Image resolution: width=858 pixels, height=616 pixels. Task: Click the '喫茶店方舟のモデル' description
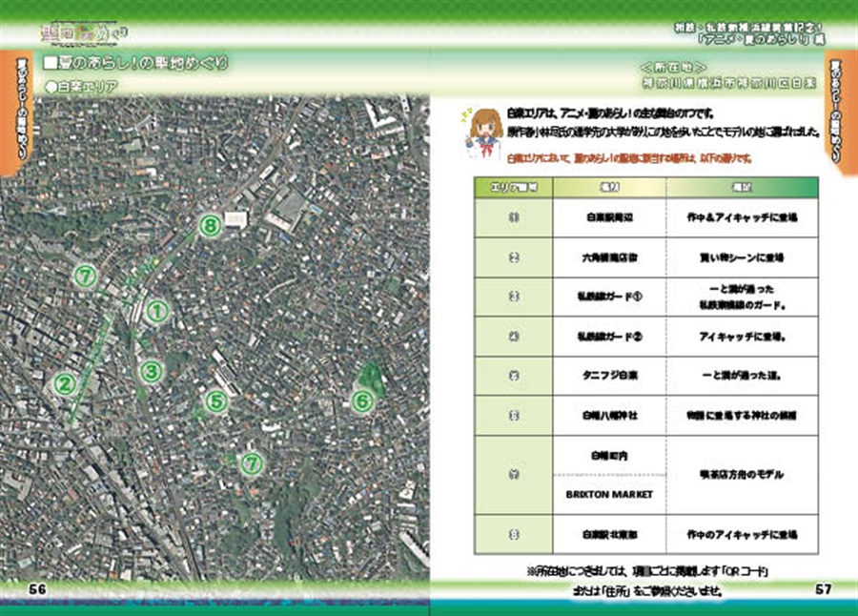click(742, 475)
